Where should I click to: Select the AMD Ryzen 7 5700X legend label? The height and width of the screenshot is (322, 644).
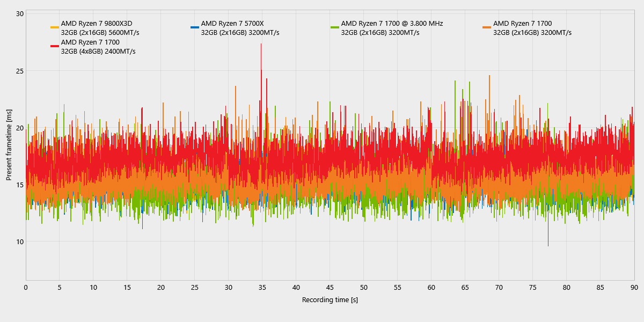232,23
